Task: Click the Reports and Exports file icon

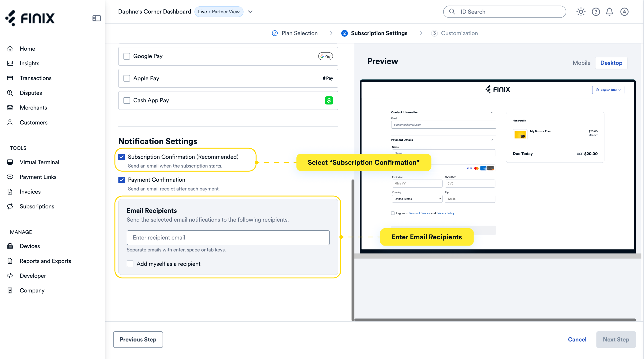Action: [x=10, y=261]
